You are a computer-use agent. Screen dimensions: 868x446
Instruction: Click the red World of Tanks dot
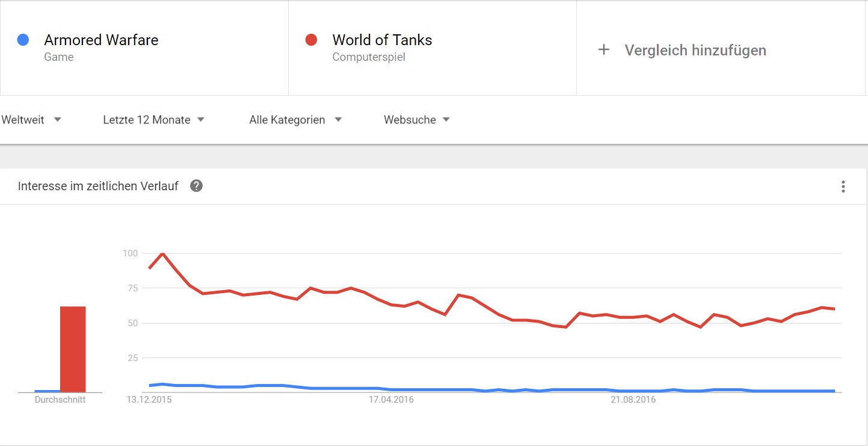[x=311, y=40]
